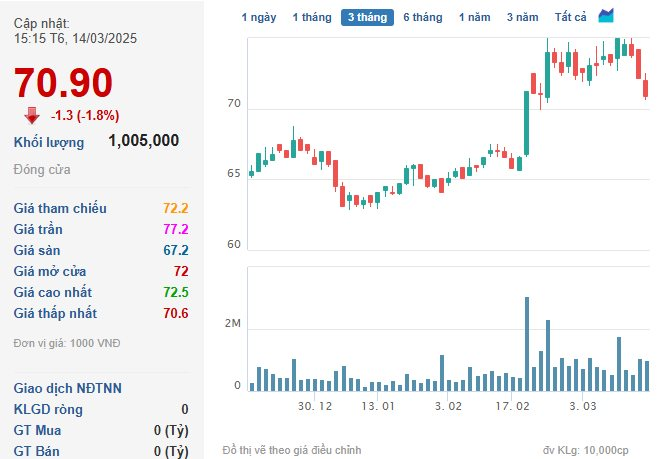Click the update time 15:15 T6, 14/03/2025

pos(75,38)
